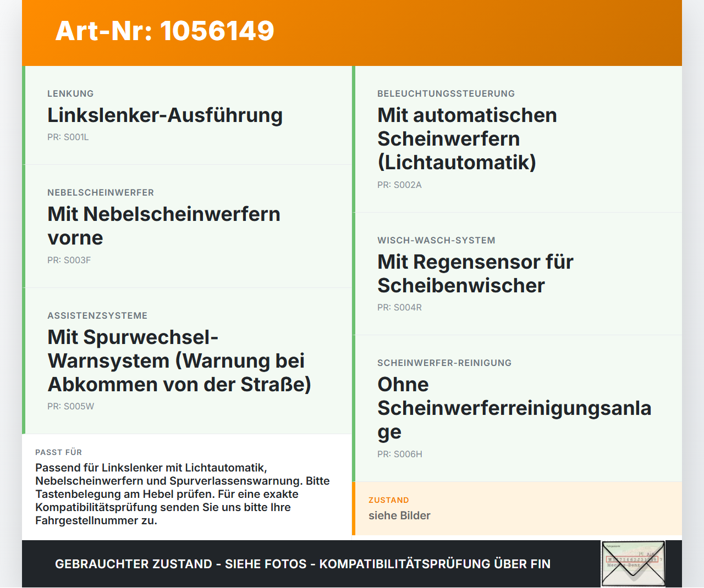This screenshot has width=704, height=588.
Task: Click the Beleuchtungssteuerung category label
Action: tap(446, 93)
